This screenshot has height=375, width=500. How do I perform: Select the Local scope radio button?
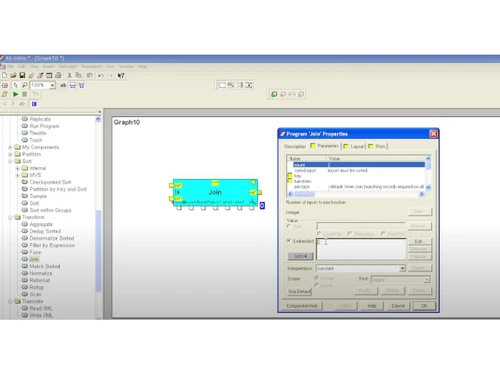pyautogui.click(x=317, y=285)
